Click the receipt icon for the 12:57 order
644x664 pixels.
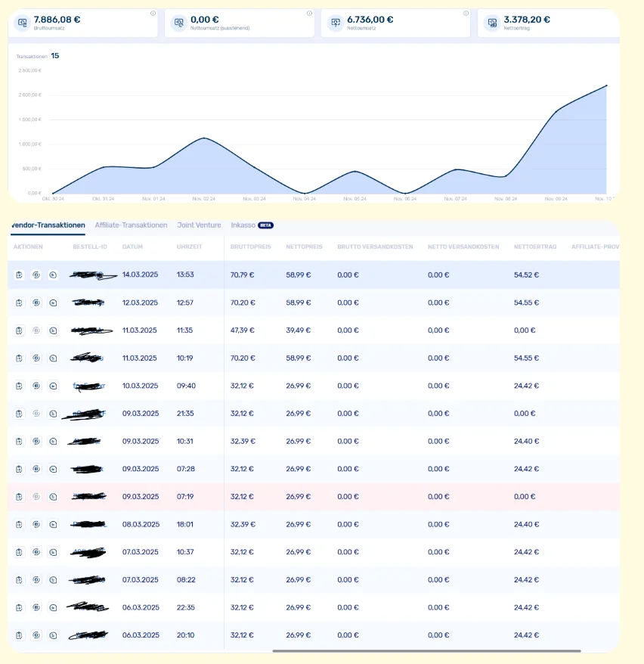[x=53, y=303]
